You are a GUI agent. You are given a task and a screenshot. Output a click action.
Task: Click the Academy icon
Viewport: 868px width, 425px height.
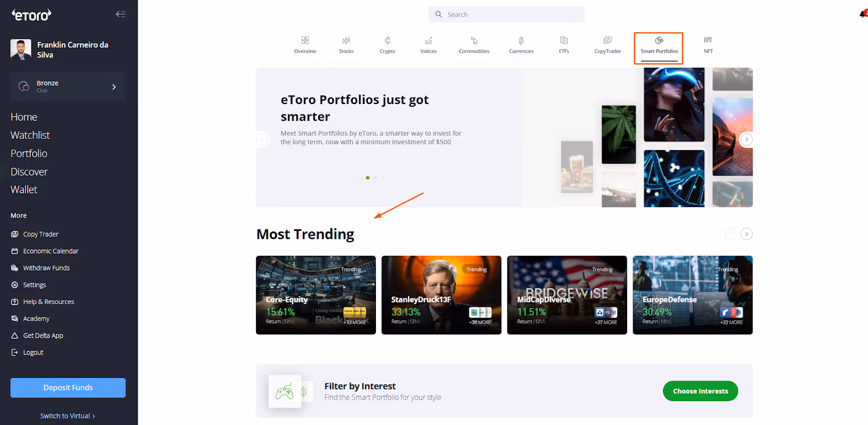tap(15, 319)
